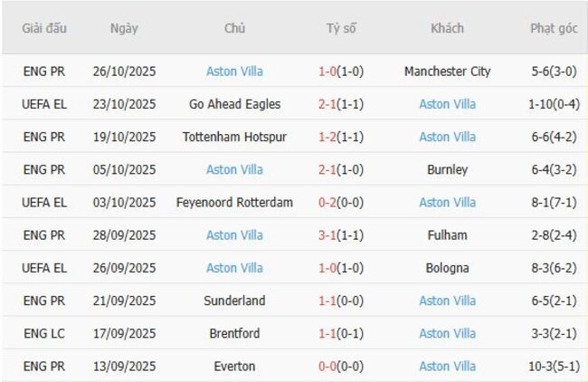Select Tottenham Hotspur in the home column
The width and height of the screenshot is (588, 382).
click(234, 137)
